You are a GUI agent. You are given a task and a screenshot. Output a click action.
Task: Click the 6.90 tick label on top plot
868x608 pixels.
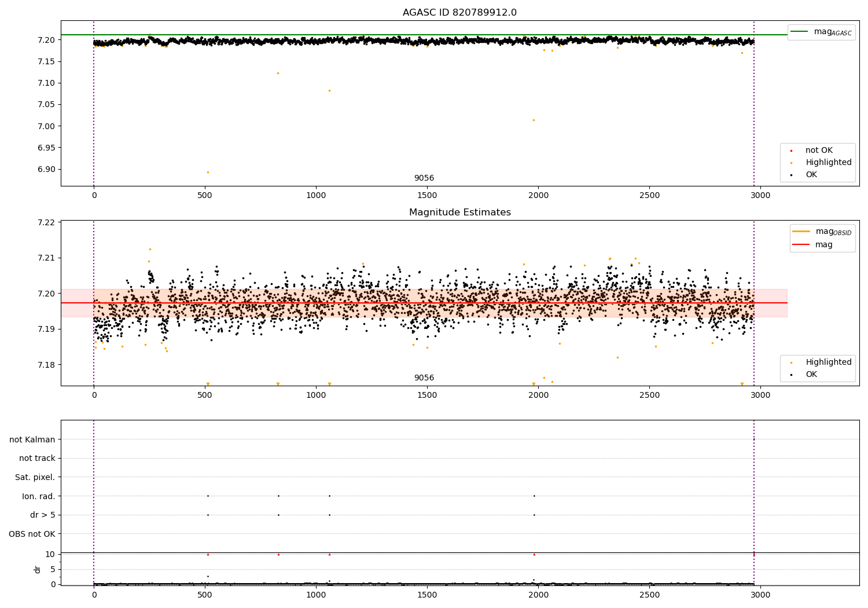coord(46,170)
